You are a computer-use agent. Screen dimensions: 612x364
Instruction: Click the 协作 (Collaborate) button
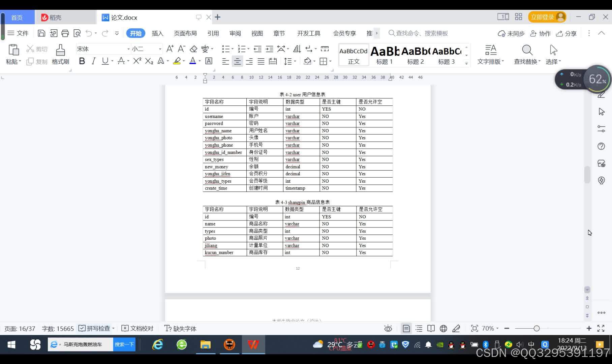coord(541,33)
